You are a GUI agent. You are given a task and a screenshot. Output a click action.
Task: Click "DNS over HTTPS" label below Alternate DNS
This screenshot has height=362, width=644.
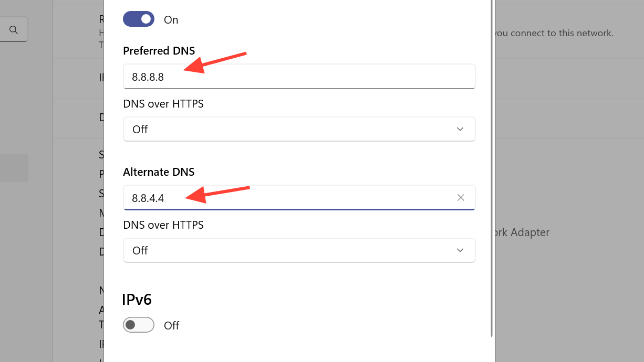[x=163, y=225]
